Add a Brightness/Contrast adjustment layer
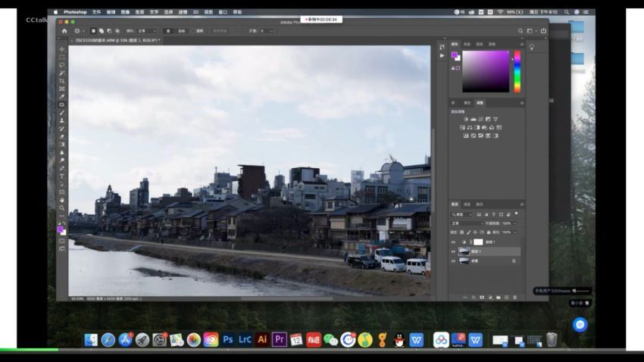This screenshot has height=362, width=644. click(x=466, y=119)
